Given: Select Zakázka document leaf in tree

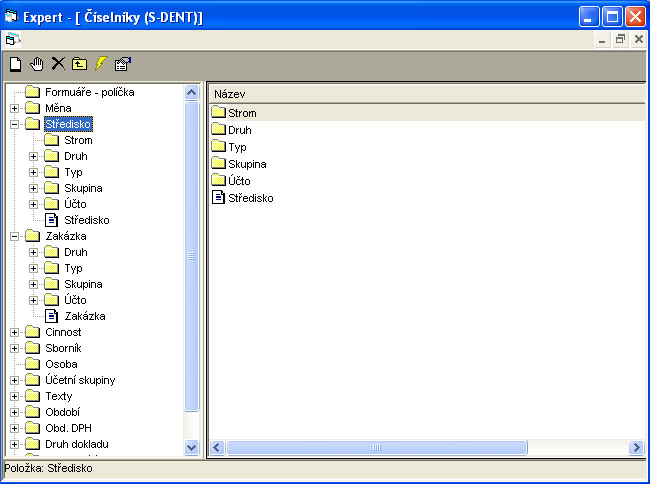Looking at the screenshot, I should [84, 317].
